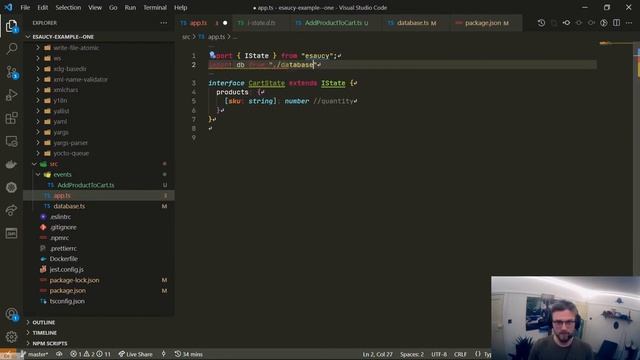The image size is (640, 360).
Task: Expand the yargs-parser folder
Action: pyautogui.click(x=99, y=143)
